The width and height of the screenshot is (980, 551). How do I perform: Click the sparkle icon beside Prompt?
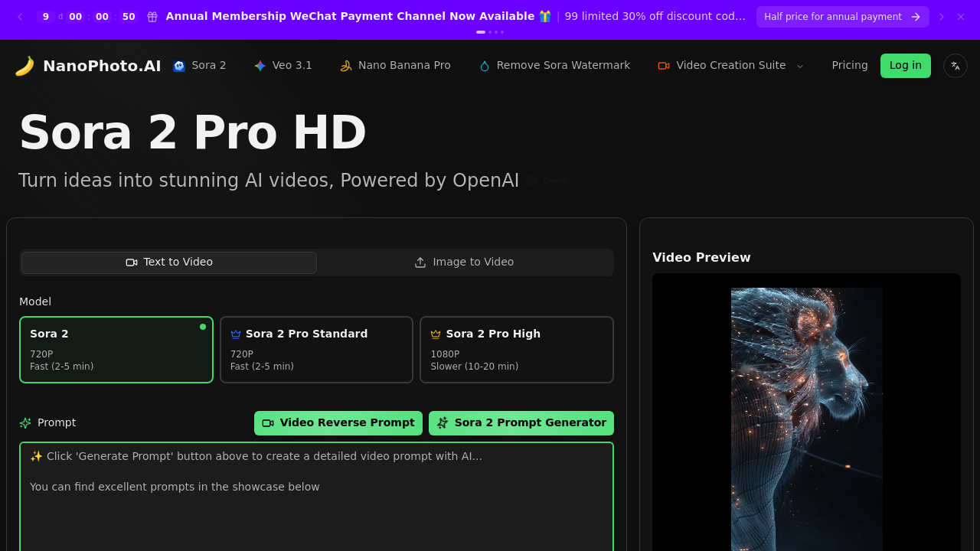(25, 423)
